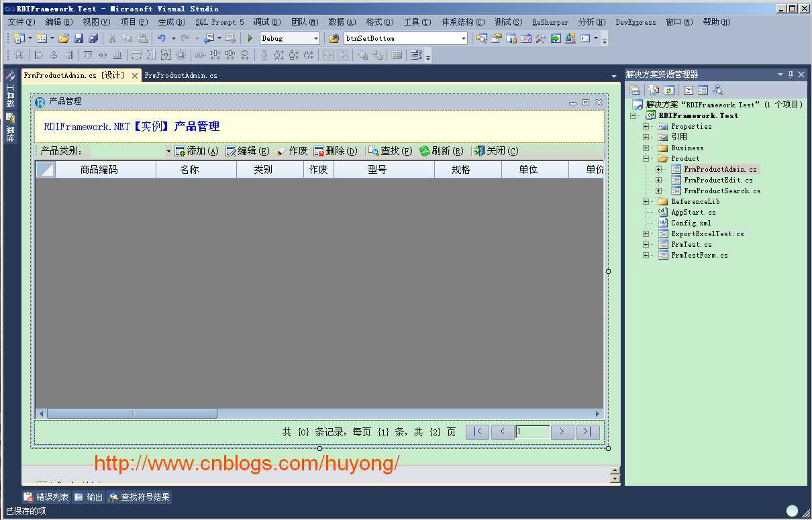The image size is (812, 520).
Task: Click the Cut scissors icon
Action: point(112,38)
